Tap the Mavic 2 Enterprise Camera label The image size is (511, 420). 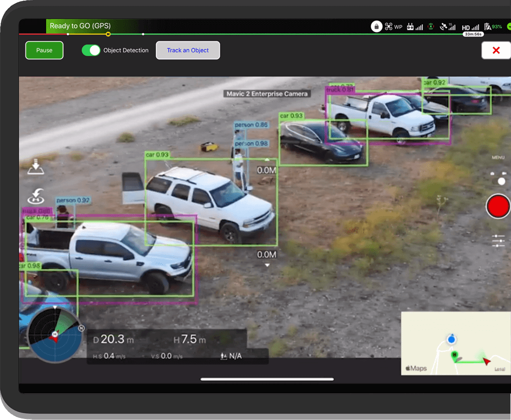(x=267, y=94)
